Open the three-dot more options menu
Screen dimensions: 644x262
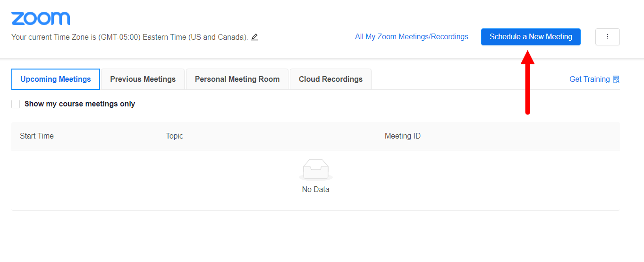tap(607, 37)
